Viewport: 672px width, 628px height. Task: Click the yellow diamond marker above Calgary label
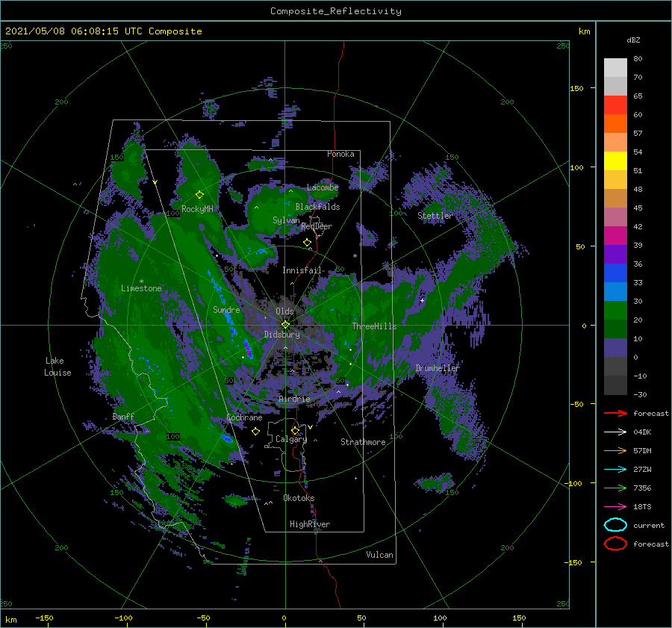click(x=295, y=430)
